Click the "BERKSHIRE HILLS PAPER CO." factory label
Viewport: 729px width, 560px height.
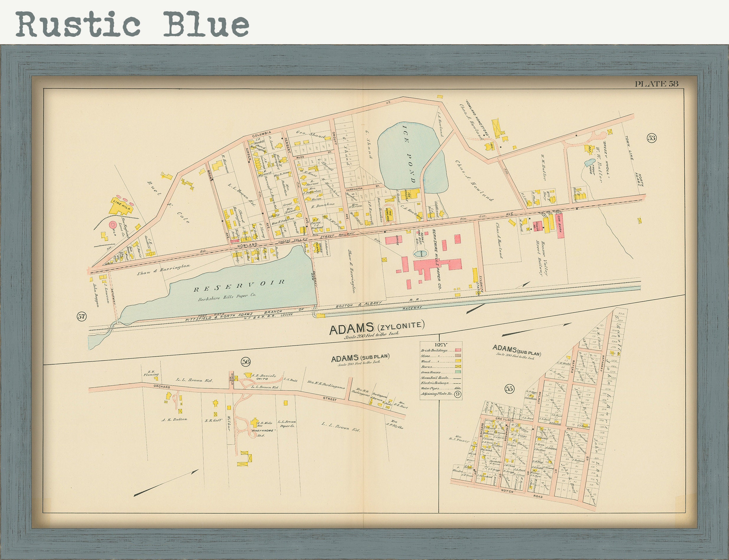coord(437,260)
